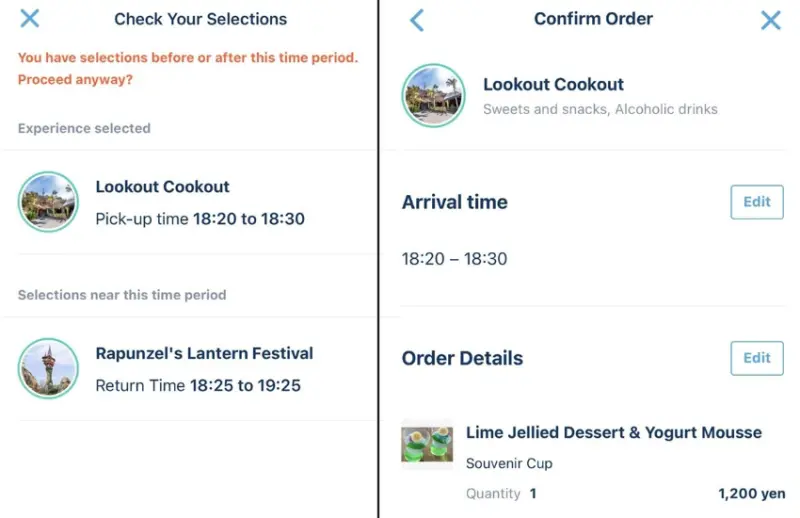
Task: Tap the 18:20 – 18:30 arrival time value
Action: [x=454, y=259]
